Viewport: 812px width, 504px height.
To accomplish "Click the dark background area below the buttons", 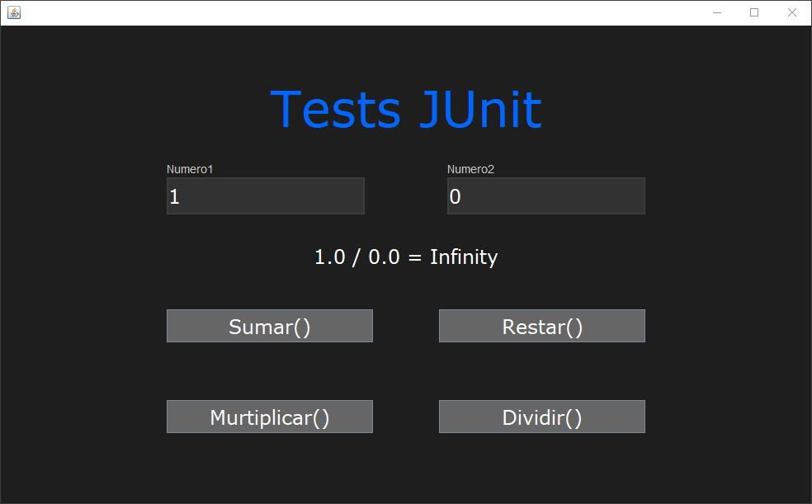I will 406,466.
